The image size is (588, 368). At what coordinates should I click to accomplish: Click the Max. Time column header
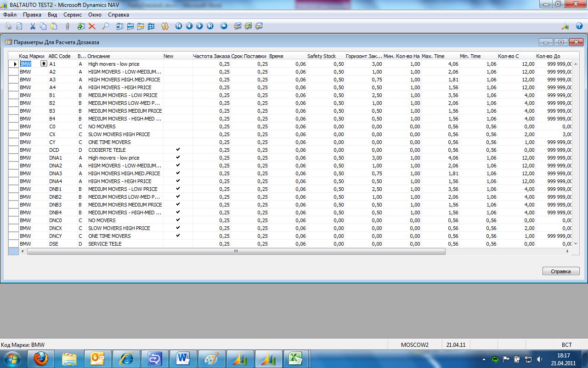coord(440,56)
